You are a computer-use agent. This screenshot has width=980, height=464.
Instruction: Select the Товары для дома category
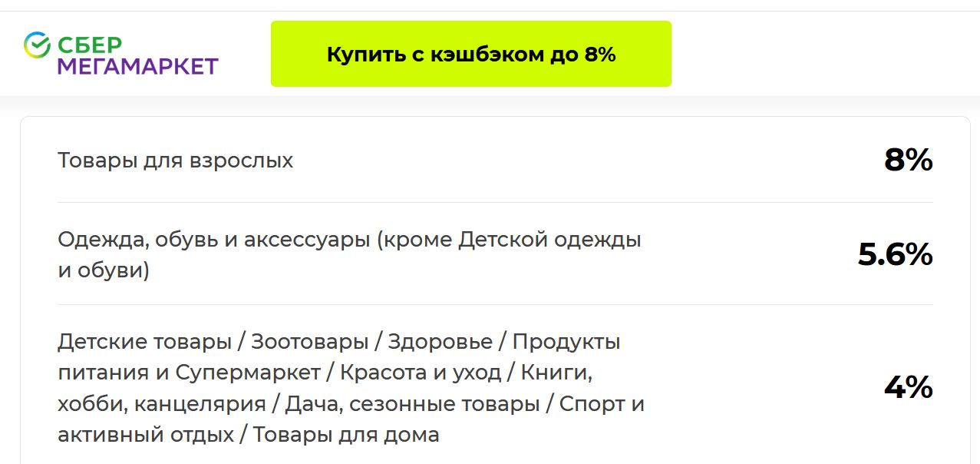coord(346,435)
